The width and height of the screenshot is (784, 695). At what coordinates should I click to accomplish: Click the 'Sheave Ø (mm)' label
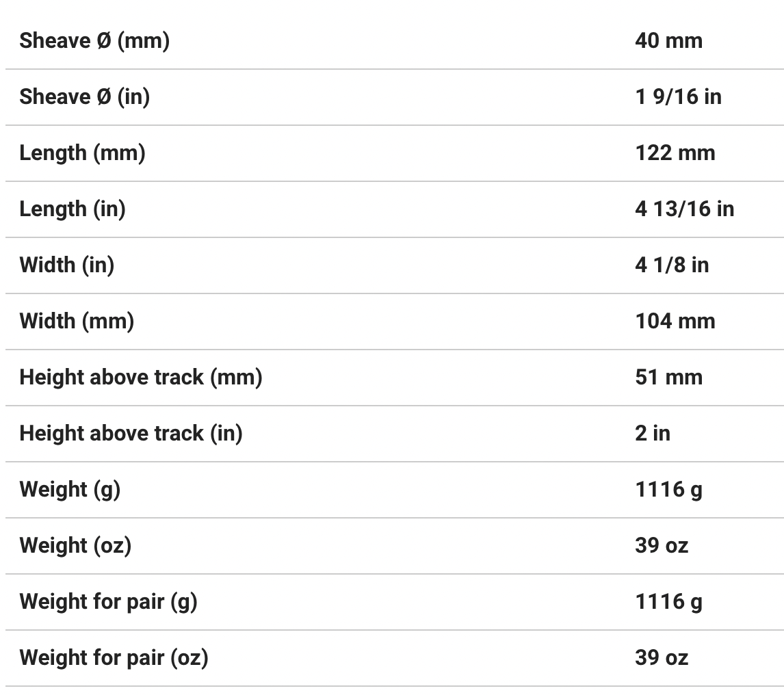[x=94, y=41]
